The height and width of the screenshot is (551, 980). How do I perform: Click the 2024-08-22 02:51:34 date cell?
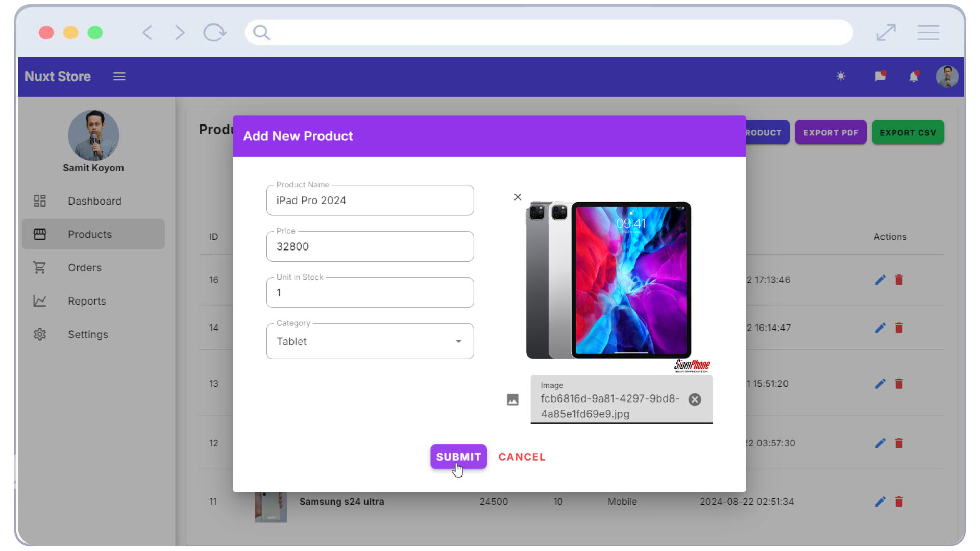coord(747,502)
